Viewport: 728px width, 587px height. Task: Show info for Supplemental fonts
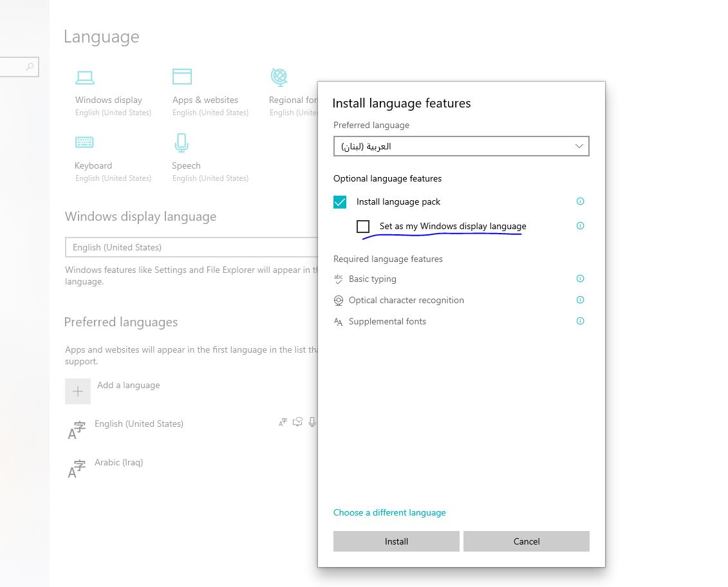pos(580,321)
